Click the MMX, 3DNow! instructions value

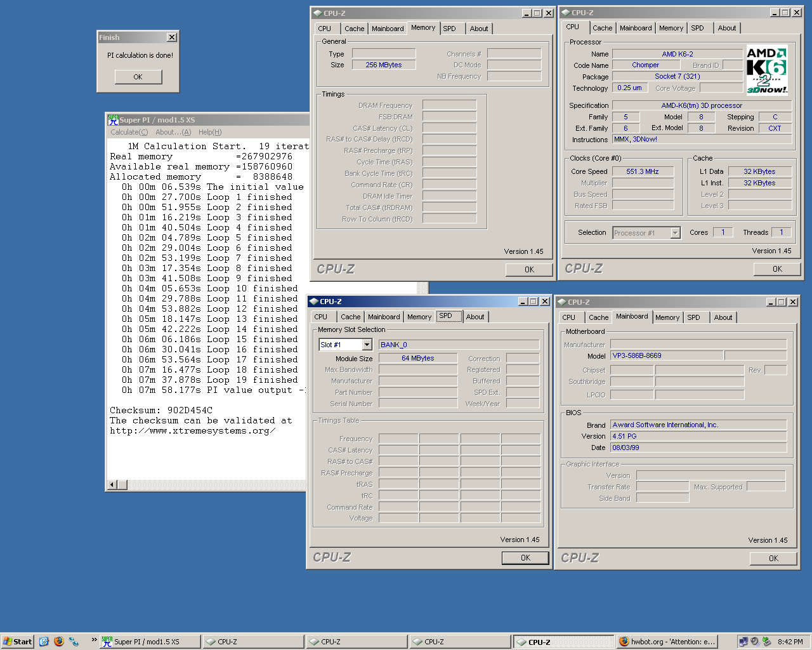[x=702, y=139]
